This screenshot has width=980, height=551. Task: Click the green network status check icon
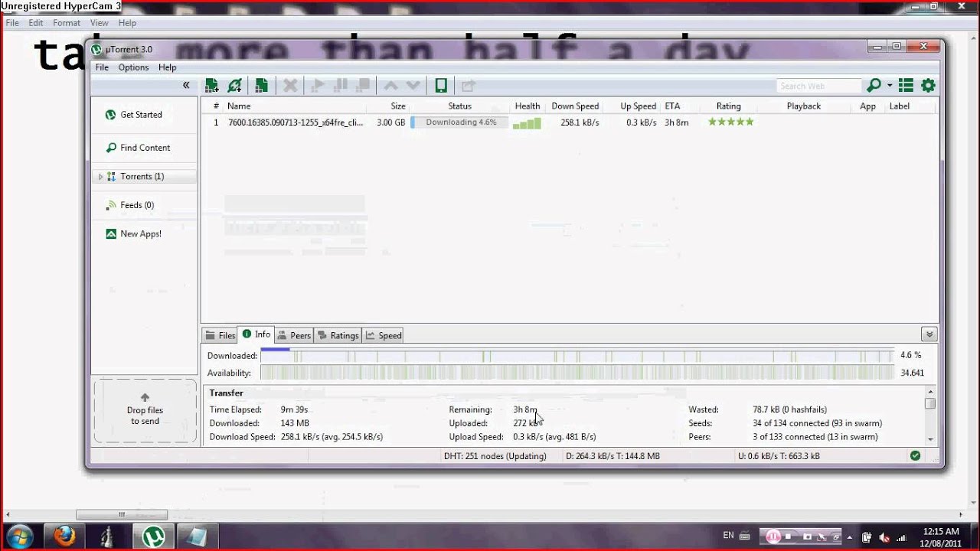click(x=915, y=456)
